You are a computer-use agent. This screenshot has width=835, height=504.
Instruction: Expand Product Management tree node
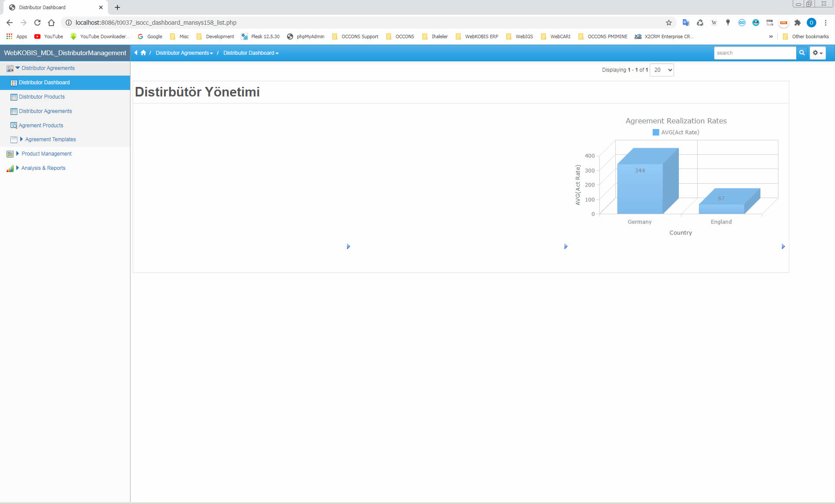[18, 154]
